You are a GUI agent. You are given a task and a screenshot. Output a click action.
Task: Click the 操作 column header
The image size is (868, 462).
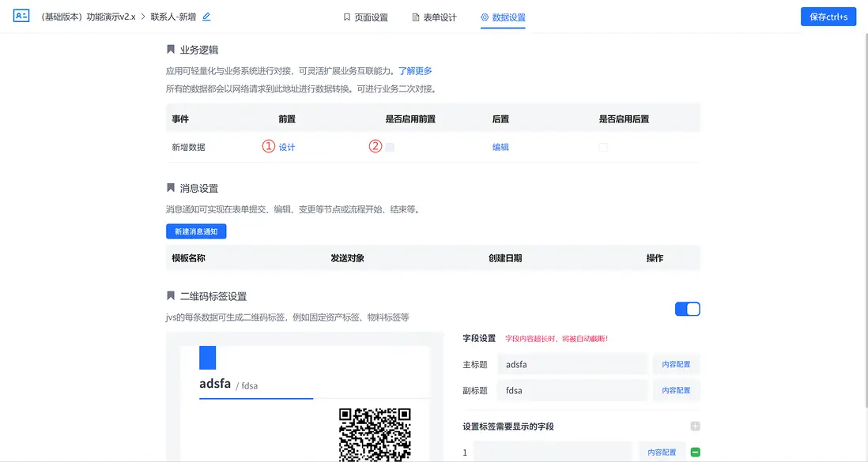coord(655,257)
